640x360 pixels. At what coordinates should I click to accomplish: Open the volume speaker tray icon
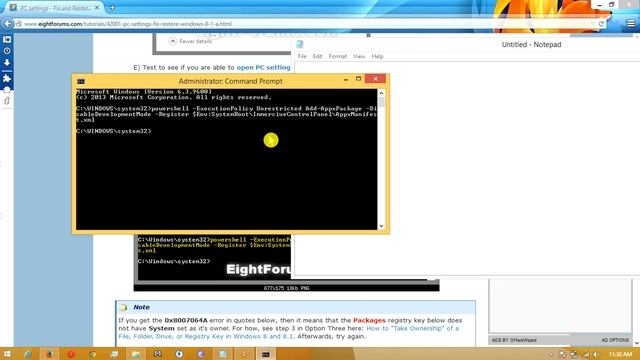[x=596, y=354]
